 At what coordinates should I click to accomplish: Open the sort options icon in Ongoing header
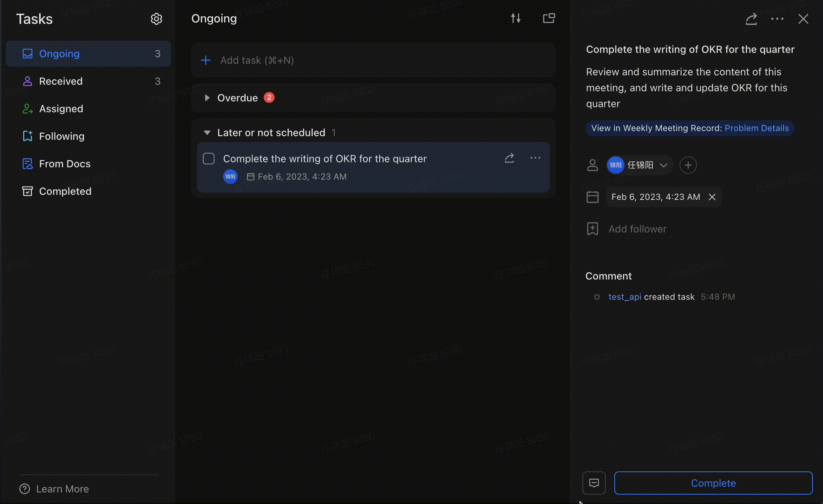(516, 18)
